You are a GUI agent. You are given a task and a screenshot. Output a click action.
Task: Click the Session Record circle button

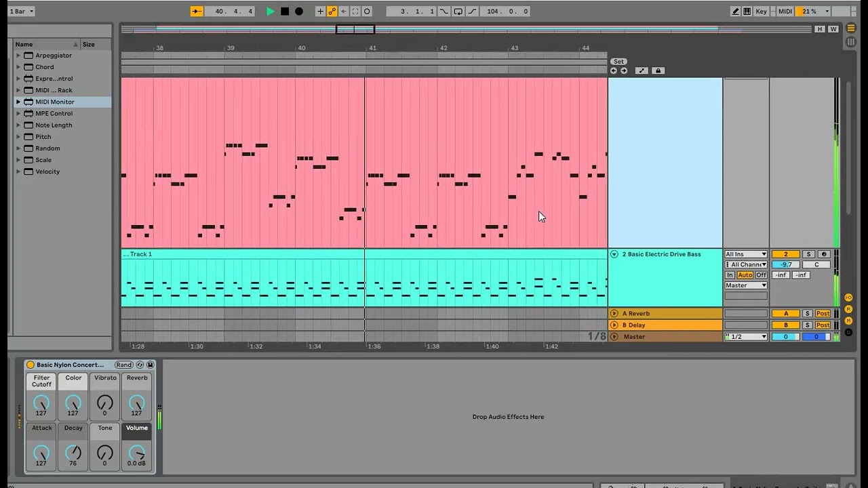click(367, 12)
